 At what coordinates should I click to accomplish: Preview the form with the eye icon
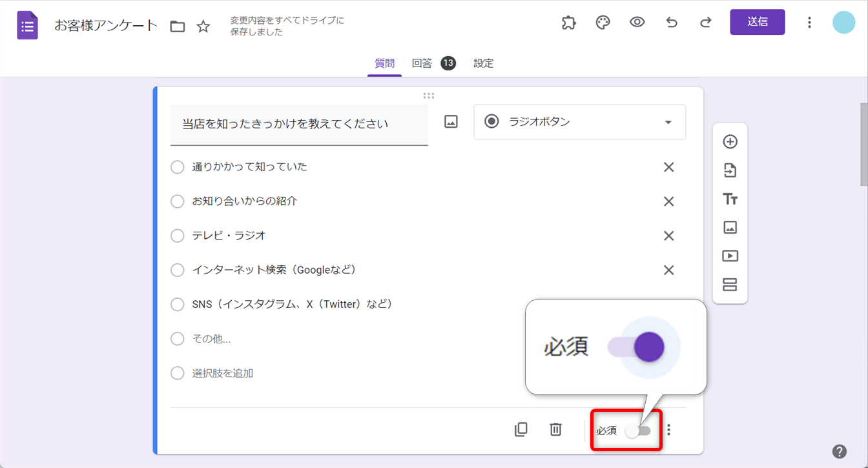tap(637, 23)
